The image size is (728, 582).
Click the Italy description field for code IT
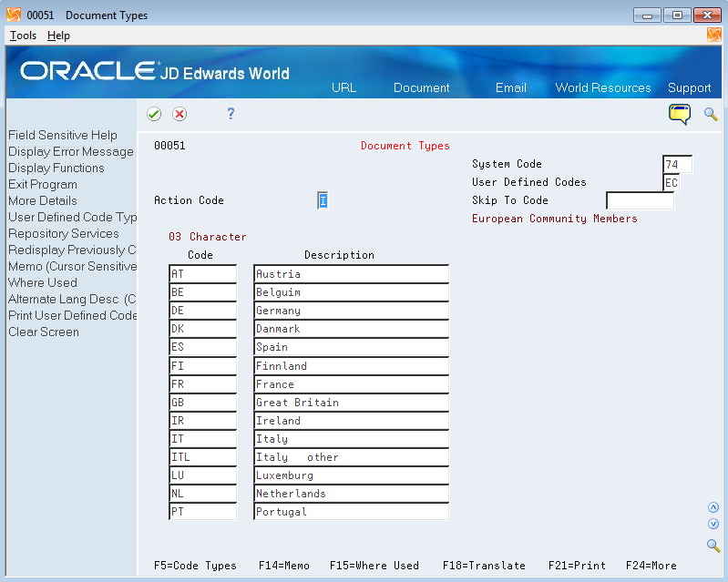(352, 439)
